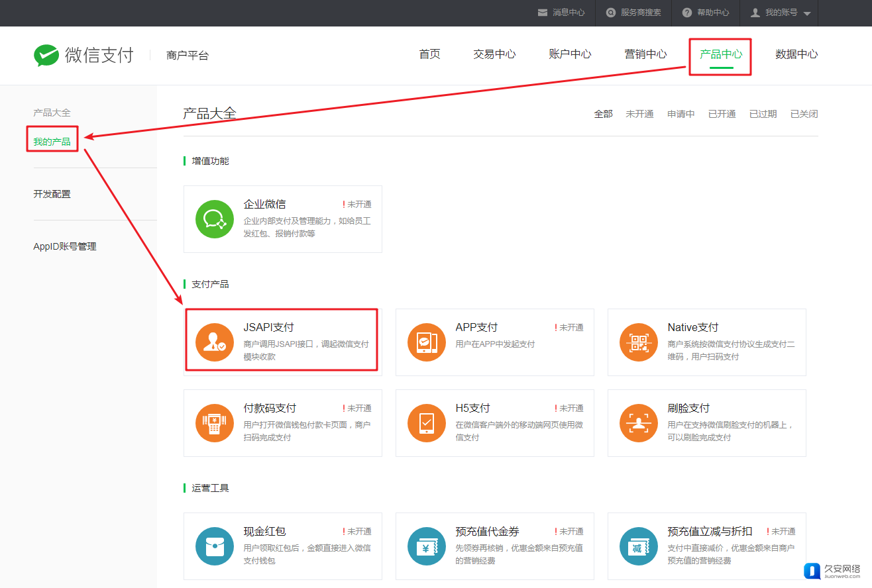Click the 商户平台 label beside logo
This screenshot has height=588, width=872.
[188, 56]
